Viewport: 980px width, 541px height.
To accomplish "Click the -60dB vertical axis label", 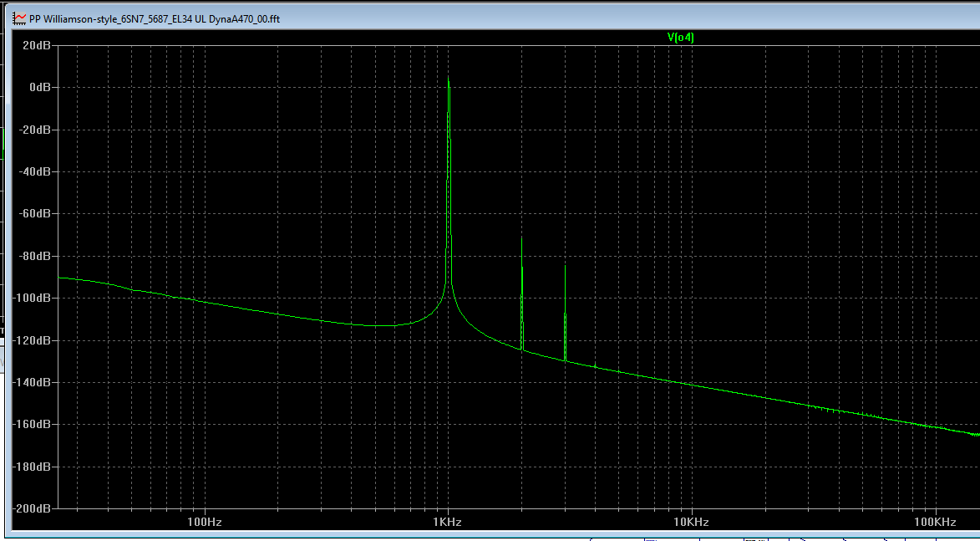I will click(x=36, y=213).
